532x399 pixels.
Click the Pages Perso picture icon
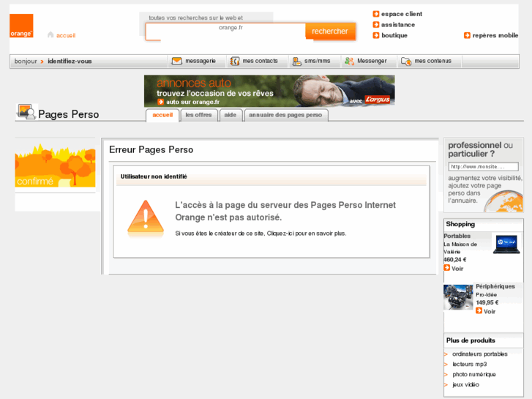(27, 112)
